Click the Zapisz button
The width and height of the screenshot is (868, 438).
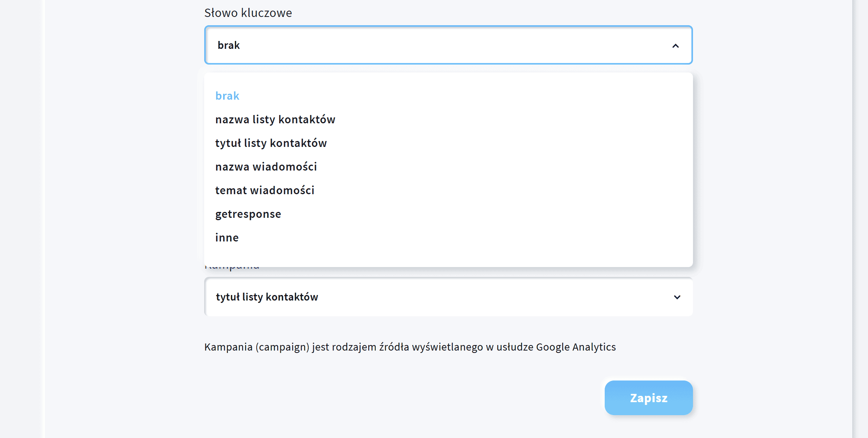(648, 398)
